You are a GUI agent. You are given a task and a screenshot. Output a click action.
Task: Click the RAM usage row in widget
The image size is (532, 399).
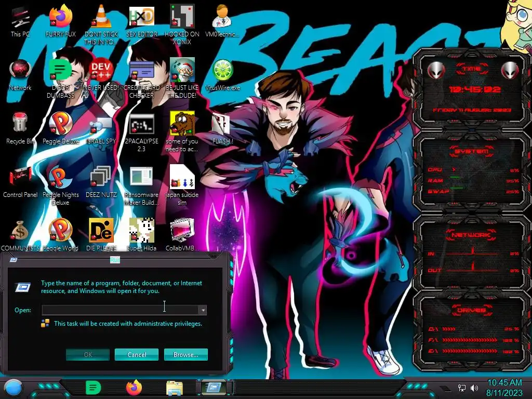pos(474,180)
